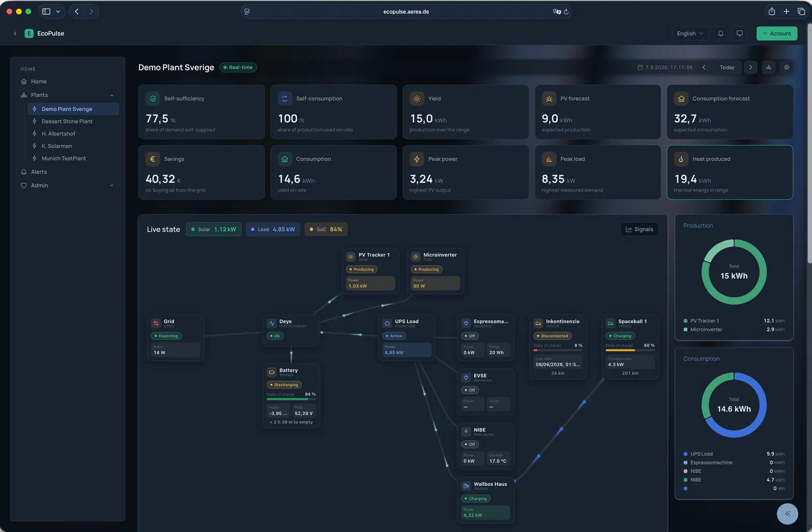The image size is (812, 532).
Task: Click the Wallbox Haus charger icon
Action: click(x=466, y=486)
